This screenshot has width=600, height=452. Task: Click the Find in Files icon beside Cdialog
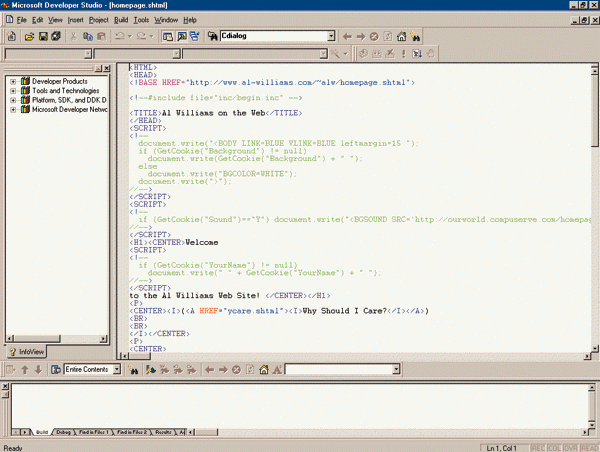tap(212, 37)
